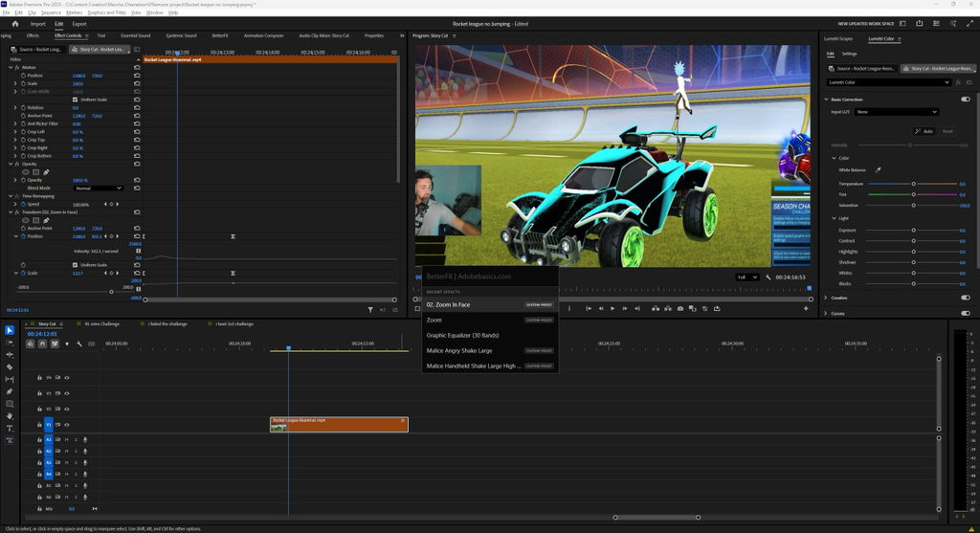Select the Hand tool
Screen dimensions: 980x533
[10, 416]
